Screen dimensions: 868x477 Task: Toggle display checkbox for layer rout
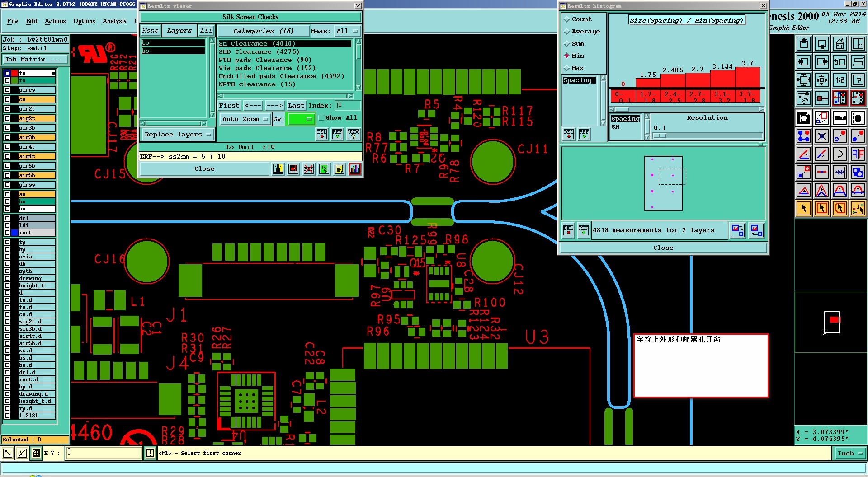click(x=7, y=233)
